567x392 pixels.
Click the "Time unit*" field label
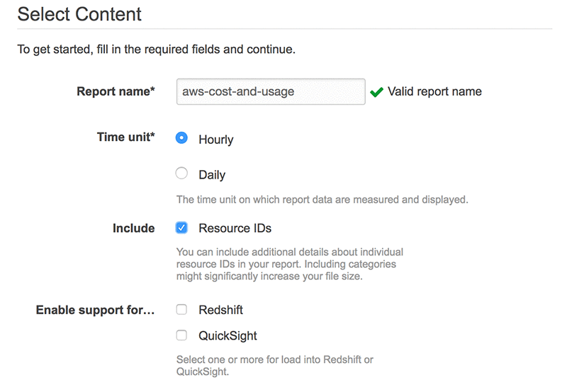point(125,138)
